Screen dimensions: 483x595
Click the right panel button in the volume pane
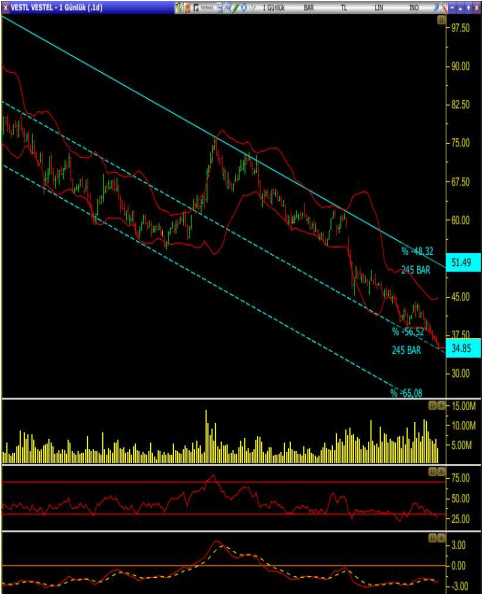pyautogui.click(x=441, y=406)
